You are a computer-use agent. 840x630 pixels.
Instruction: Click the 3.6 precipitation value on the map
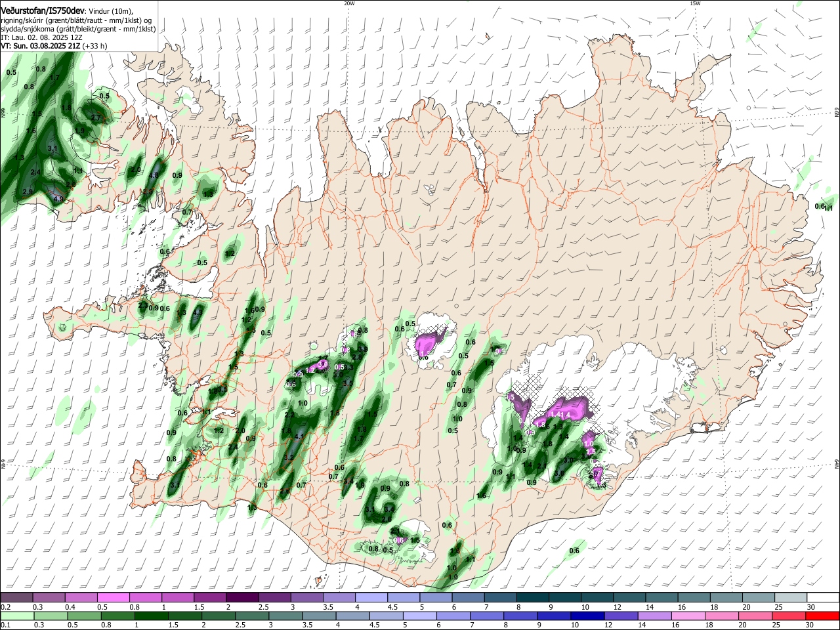coord(559,472)
